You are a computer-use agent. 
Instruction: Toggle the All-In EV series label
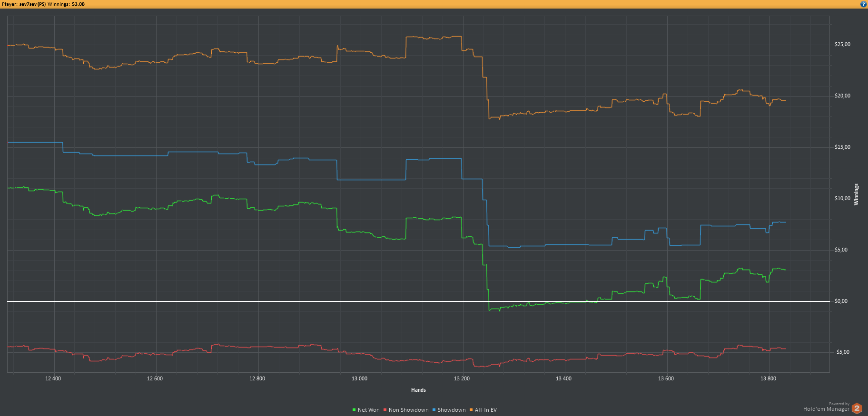pyautogui.click(x=486, y=410)
